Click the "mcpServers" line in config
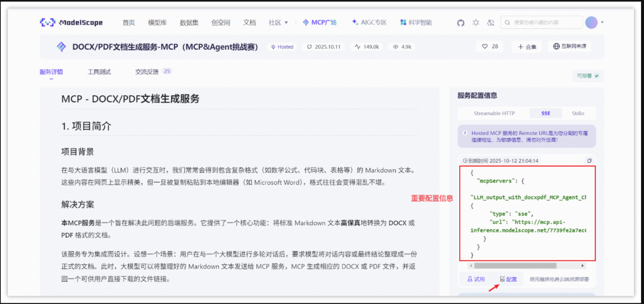Image resolution: width=644 pixels, height=304 pixels. point(500,181)
